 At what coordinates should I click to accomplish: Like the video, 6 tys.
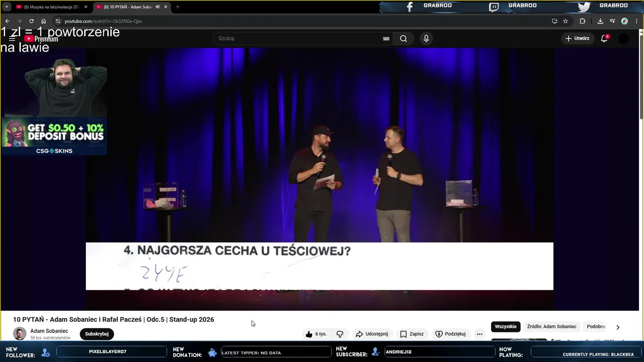[x=316, y=334]
